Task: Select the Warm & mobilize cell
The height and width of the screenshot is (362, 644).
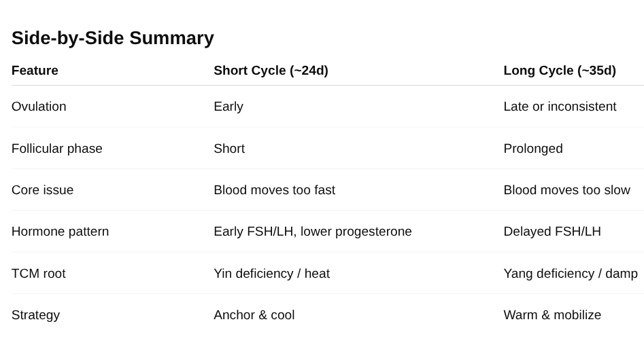Action: [552, 315]
